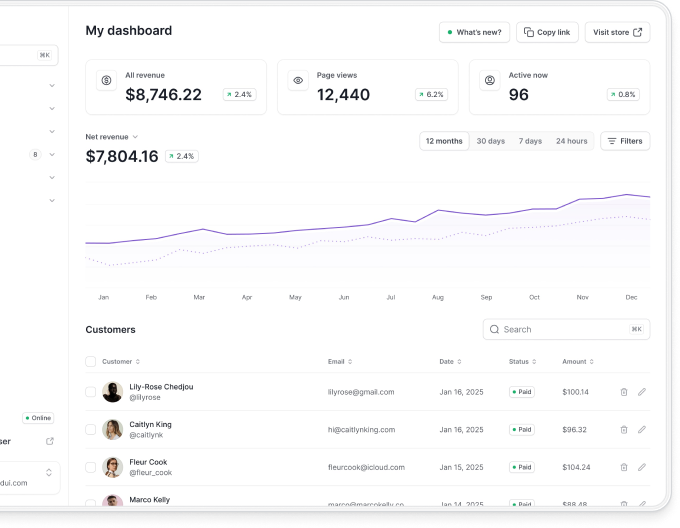680x528 pixels.
Task: Click the Customers search field
Action: (x=562, y=329)
